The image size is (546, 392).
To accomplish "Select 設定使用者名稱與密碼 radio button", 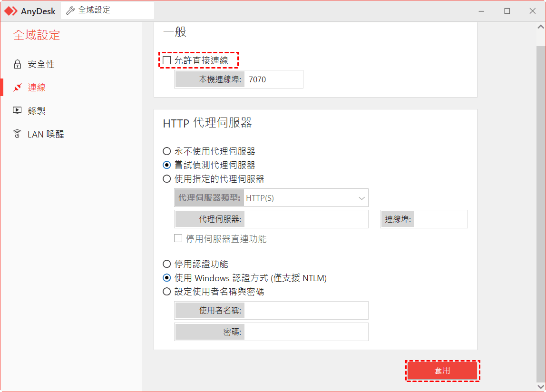I will 167,291.
